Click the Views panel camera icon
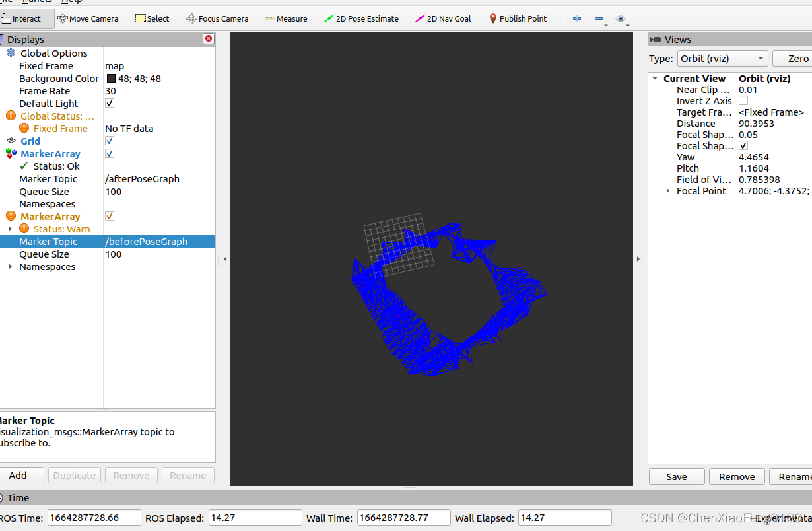Screen dimensions: 812x531 (x=656, y=40)
